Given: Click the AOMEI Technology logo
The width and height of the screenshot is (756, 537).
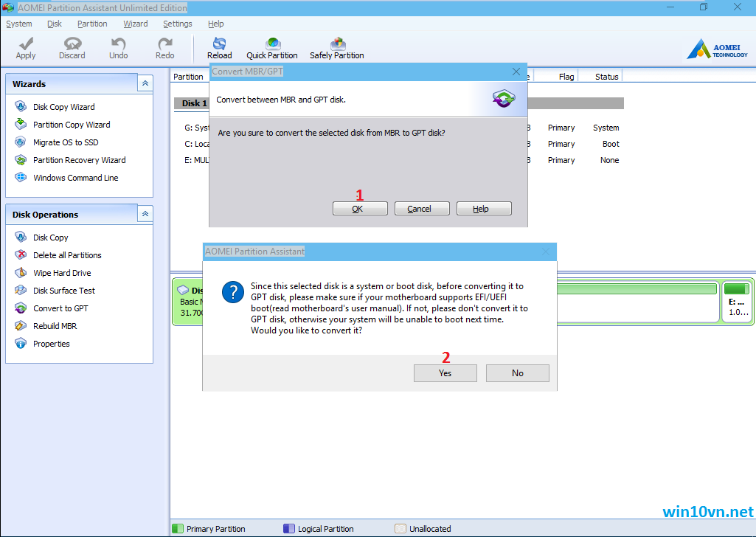Looking at the screenshot, I should click(x=718, y=49).
